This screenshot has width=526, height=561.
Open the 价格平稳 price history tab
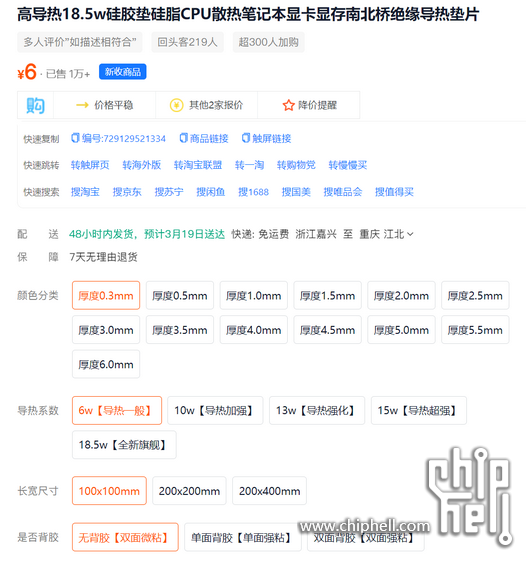(x=104, y=105)
